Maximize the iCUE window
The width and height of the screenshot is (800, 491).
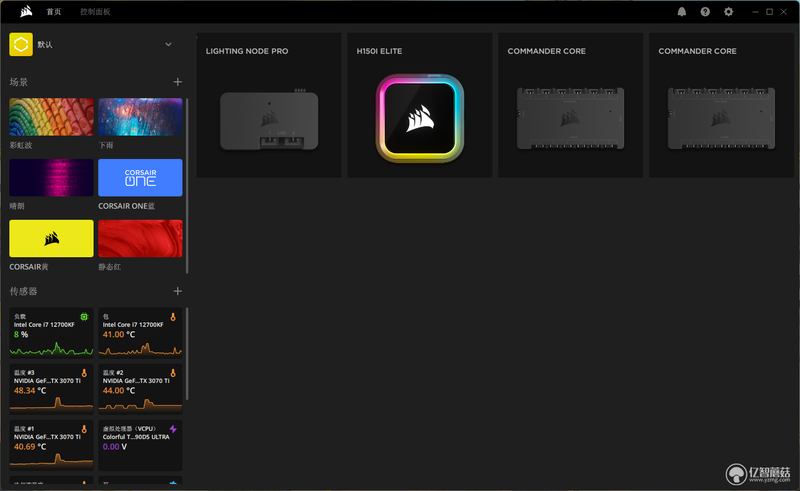[769, 12]
